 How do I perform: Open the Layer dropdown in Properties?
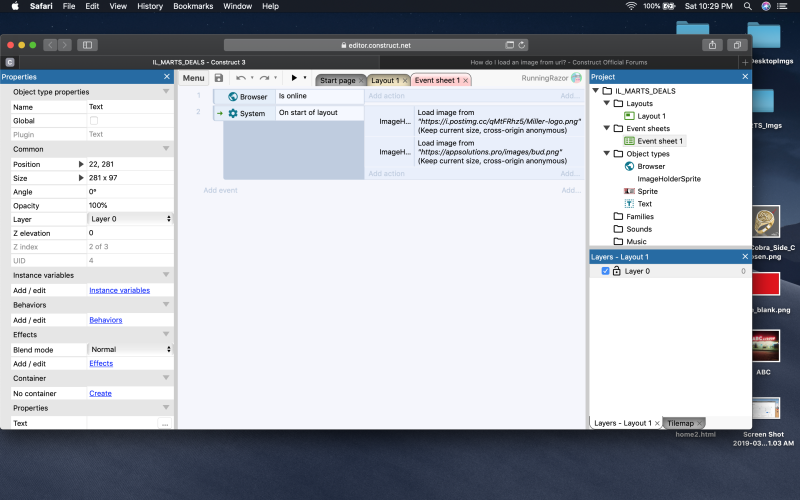click(x=130, y=219)
